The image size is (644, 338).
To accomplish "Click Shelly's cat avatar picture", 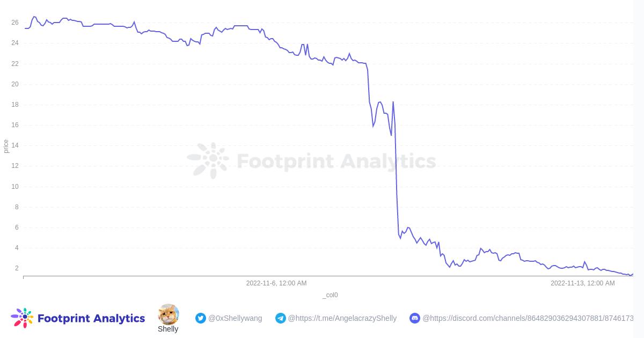I will [x=168, y=314].
